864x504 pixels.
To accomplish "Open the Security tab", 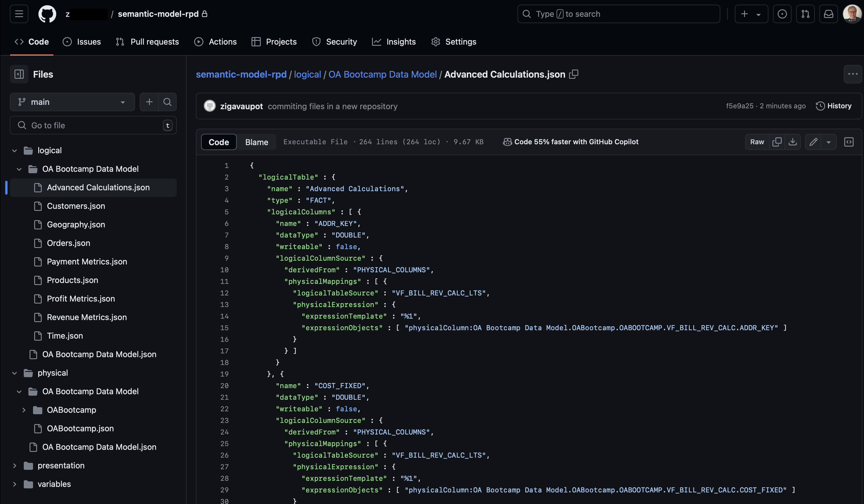I will [x=334, y=42].
